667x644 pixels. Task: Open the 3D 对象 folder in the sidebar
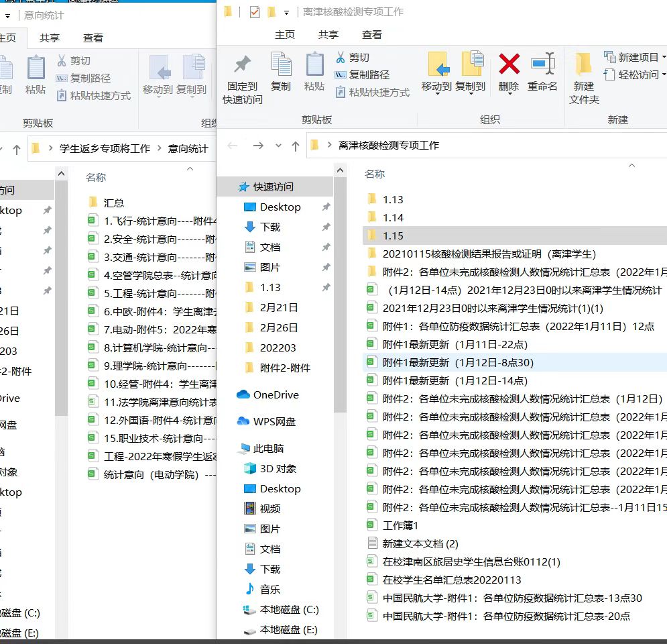tap(278, 469)
